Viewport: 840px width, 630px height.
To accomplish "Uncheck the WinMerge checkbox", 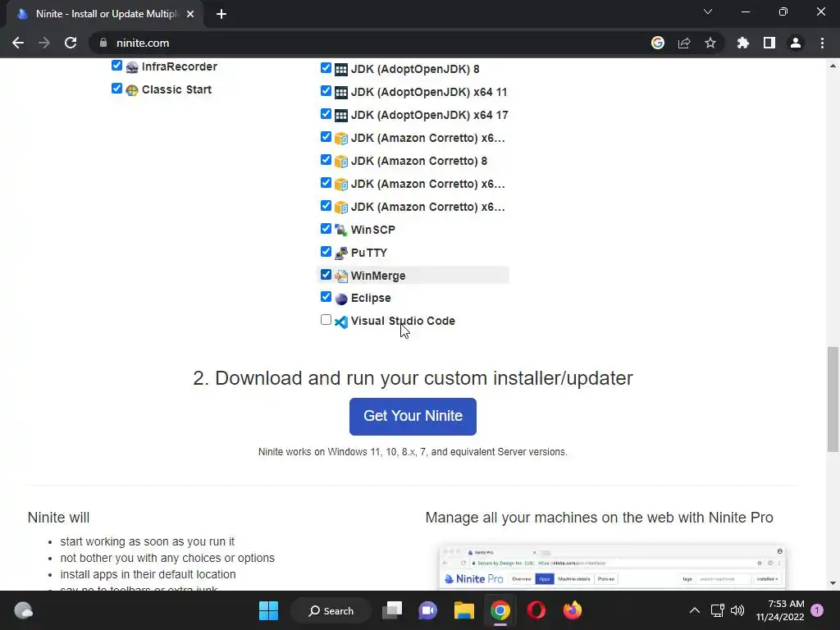I will tap(326, 274).
